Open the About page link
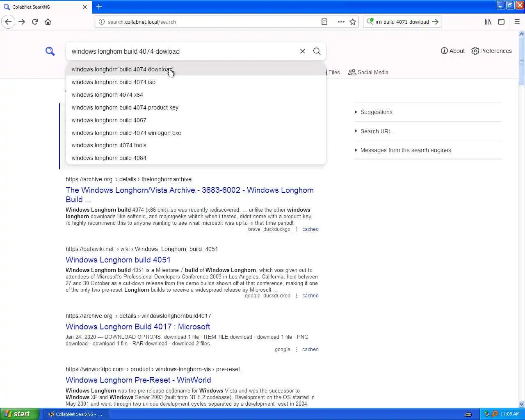Image resolution: width=525 pixels, height=420 pixels. click(x=453, y=51)
